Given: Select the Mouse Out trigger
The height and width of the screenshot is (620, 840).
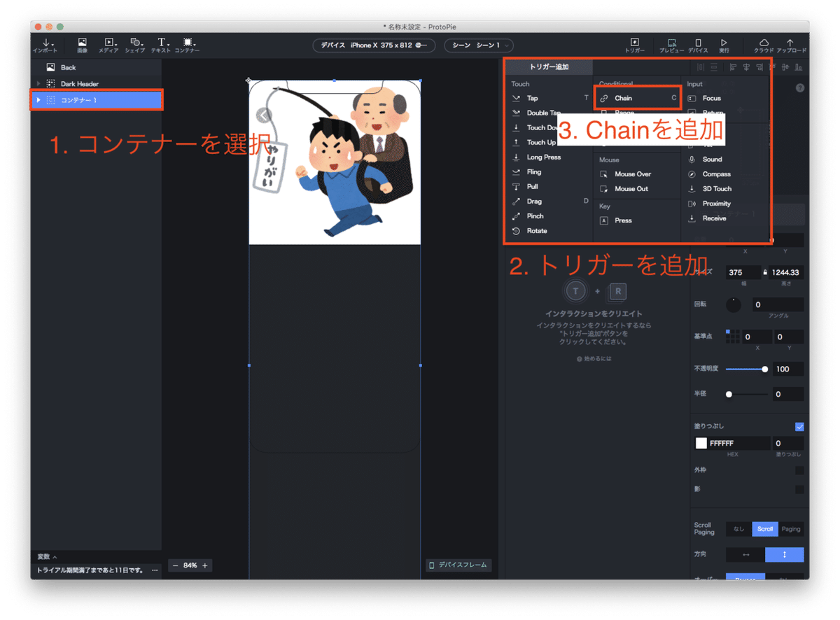Looking at the screenshot, I should pyautogui.click(x=631, y=188).
